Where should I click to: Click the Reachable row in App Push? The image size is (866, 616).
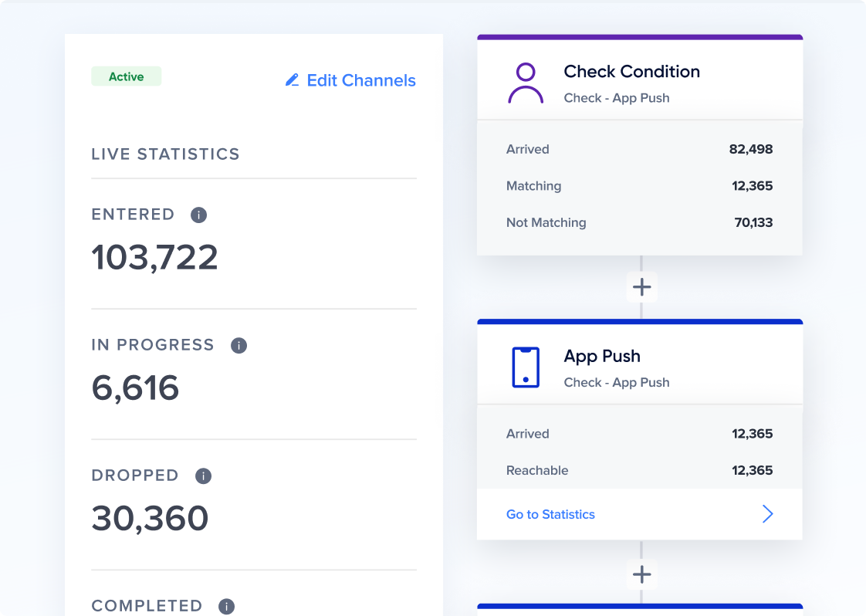click(639, 470)
